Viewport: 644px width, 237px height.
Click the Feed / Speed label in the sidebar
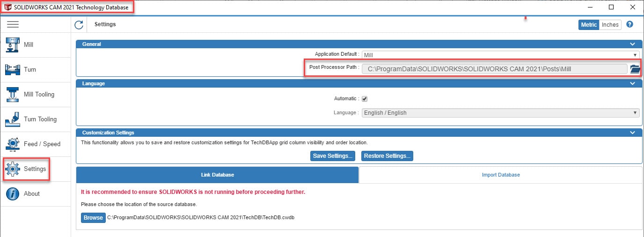pyautogui.click(x=42, y=144)
